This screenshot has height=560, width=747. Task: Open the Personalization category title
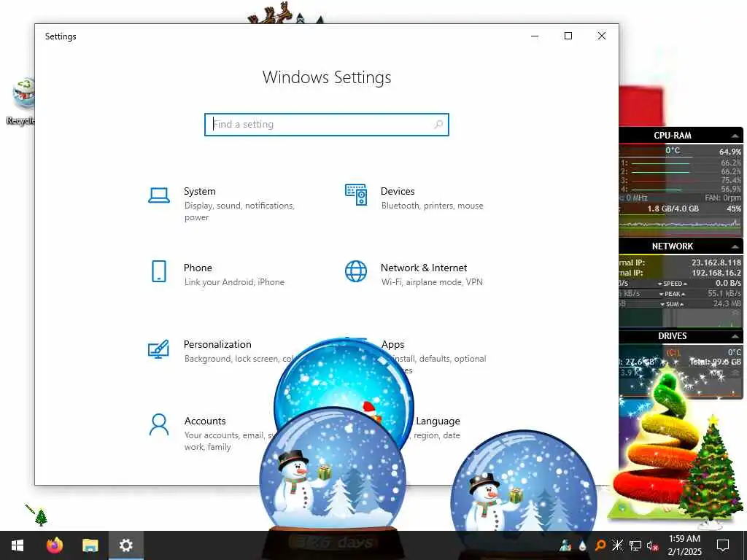pos(217,344)
